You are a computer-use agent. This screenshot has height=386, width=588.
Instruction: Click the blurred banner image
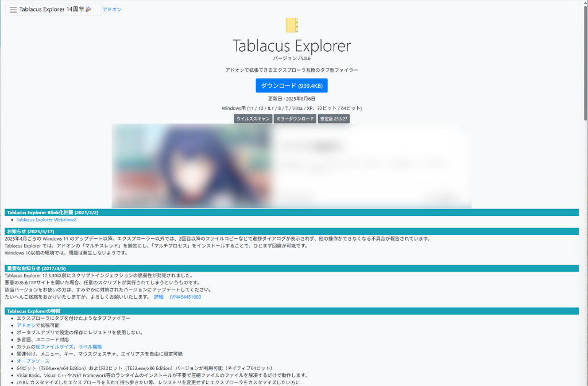pos(292,165)
